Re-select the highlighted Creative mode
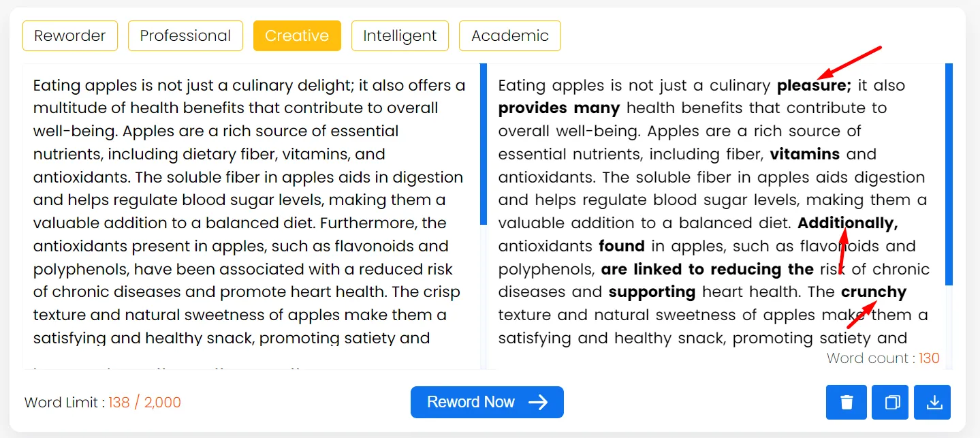Image resolution: width=980 pixels, height=438 pixels. tap(297, 35)
